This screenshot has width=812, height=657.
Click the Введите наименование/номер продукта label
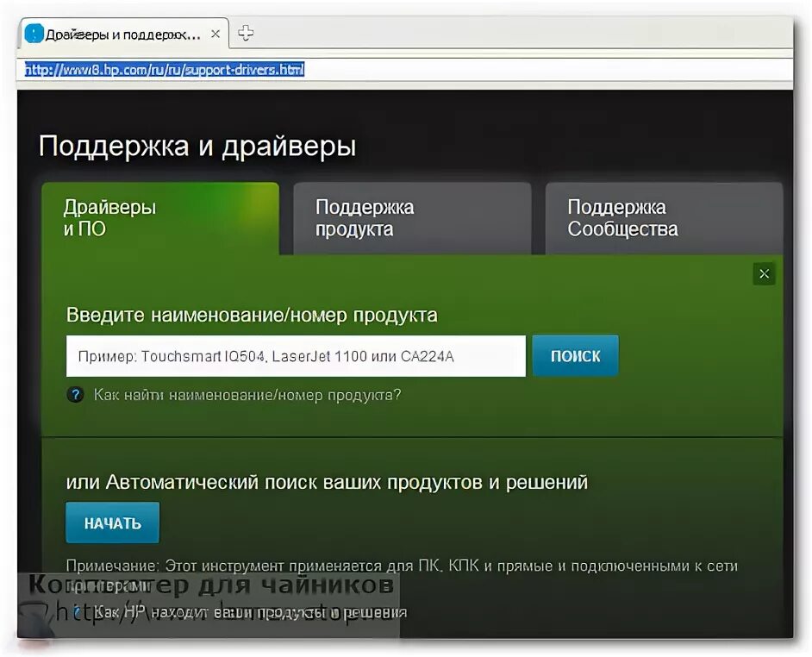(252, 315)
